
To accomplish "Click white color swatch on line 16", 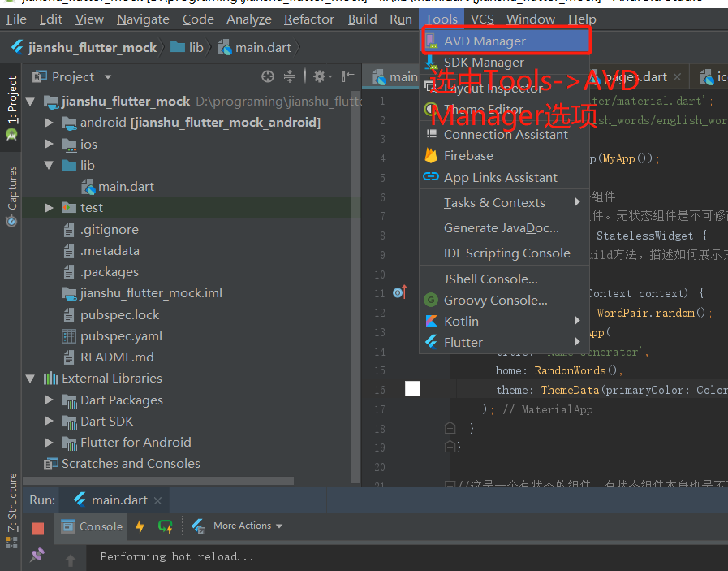I will point(411,388).
